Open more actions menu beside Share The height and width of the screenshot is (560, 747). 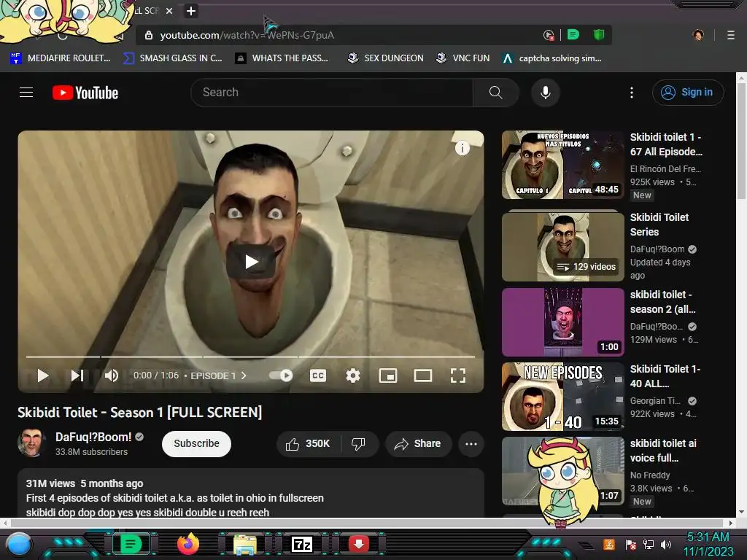point(471,444)
